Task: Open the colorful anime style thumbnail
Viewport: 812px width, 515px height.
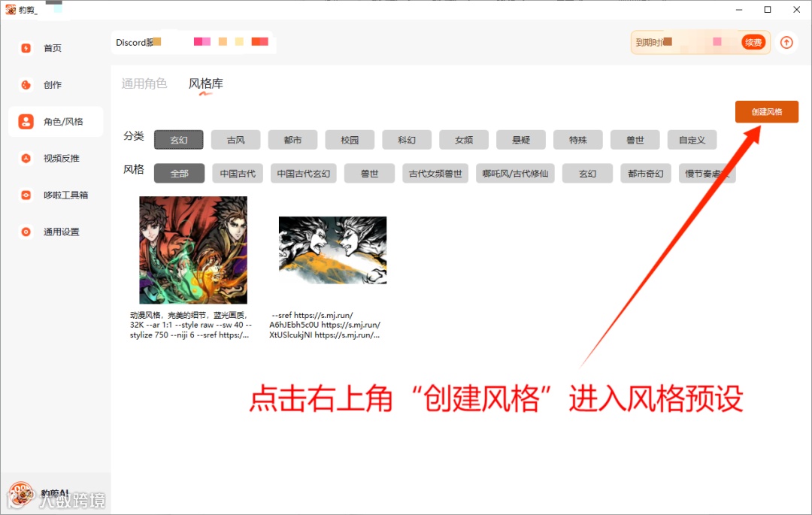Action: pos(193,250)
